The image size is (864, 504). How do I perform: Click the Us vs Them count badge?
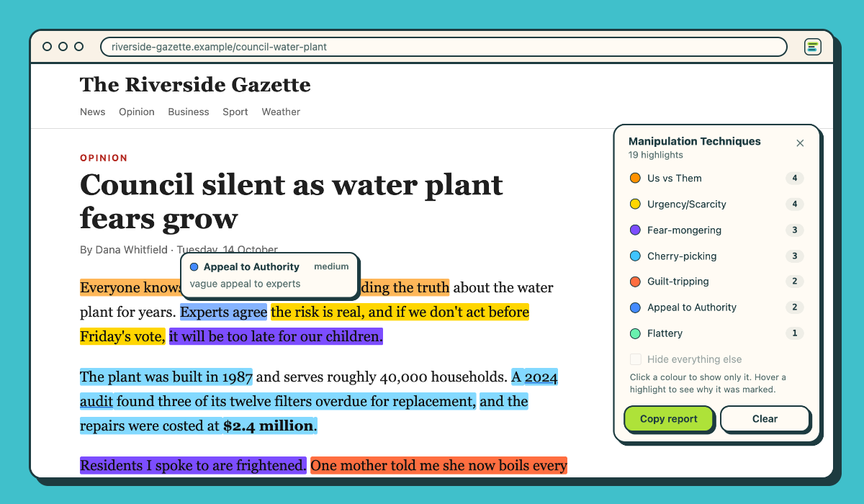795,178
